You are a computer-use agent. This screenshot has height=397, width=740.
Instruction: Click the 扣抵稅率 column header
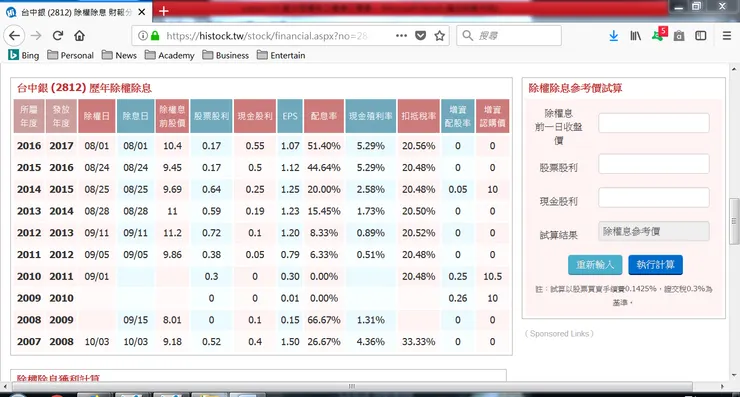419,116
